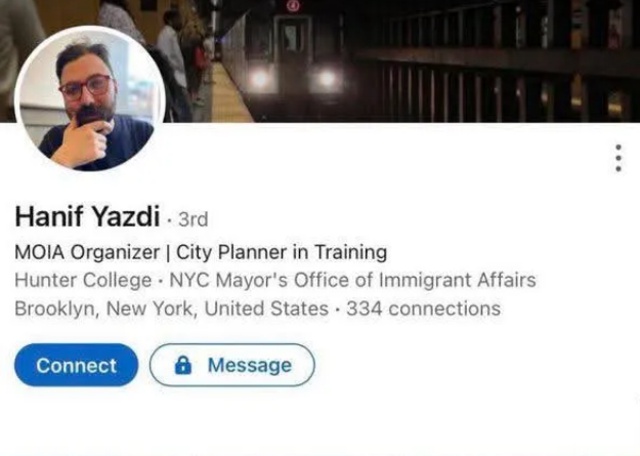This screenshot has width=640, height=456.
Task: Select the profile name Hanif Yazdi
Action: tap(87, 216)
